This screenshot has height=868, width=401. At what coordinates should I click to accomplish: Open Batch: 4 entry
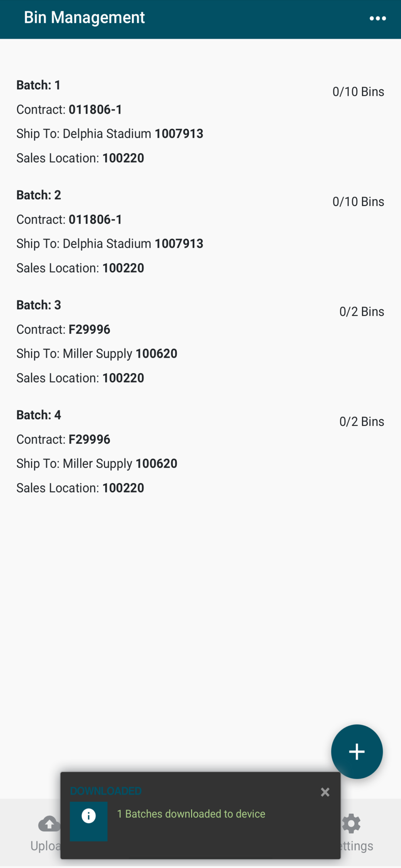200,451
